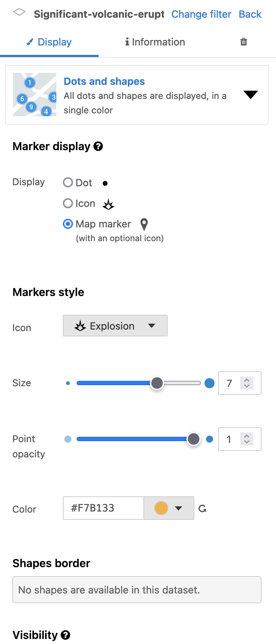276x644 pixels.
Task: Click the faint dot before Point opacity slider
Action: click(68, 439)
